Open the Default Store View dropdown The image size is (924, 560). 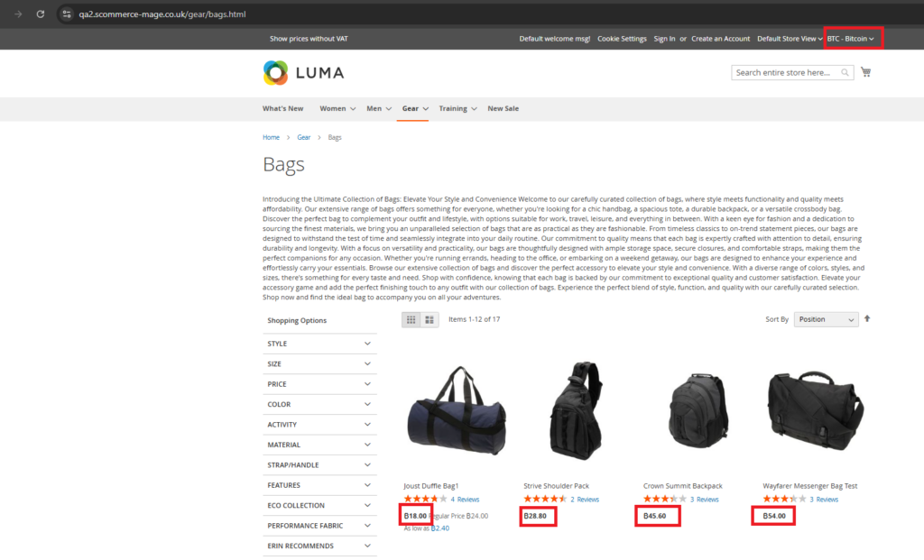coord(788,38)
